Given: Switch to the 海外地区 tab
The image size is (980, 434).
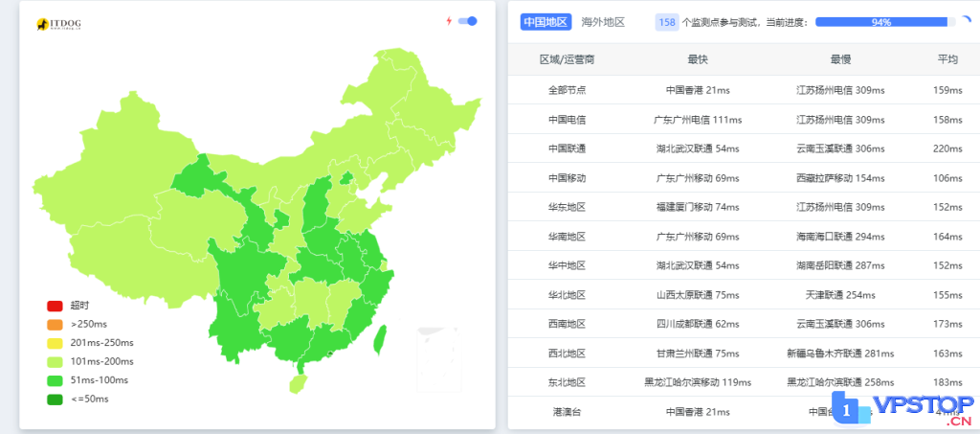Looking at the screenshot, I should pyautogui.click(x=603, y=22).
